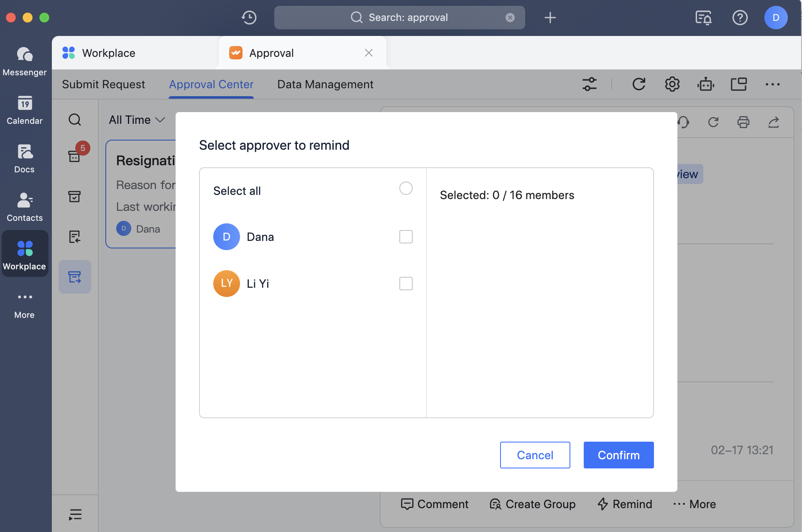Screen dimensions: 802x532
Task: Expand More actions beside Remind
Action: [694, 504]
